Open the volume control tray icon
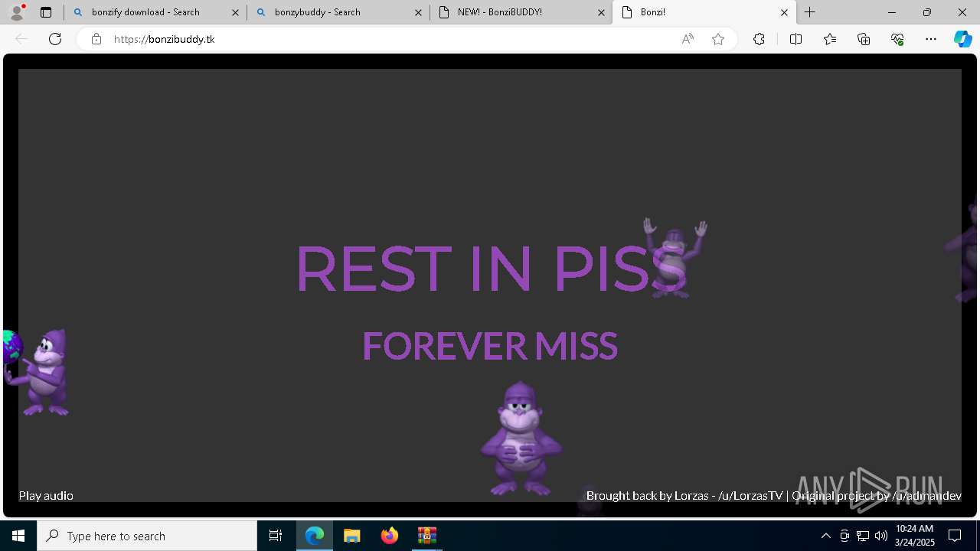Image resolution: width=980 pixels, height=551 pixels. (x=881, y=536)
